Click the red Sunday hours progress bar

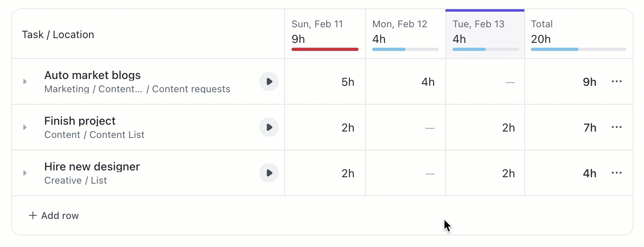tap(325, 49)
